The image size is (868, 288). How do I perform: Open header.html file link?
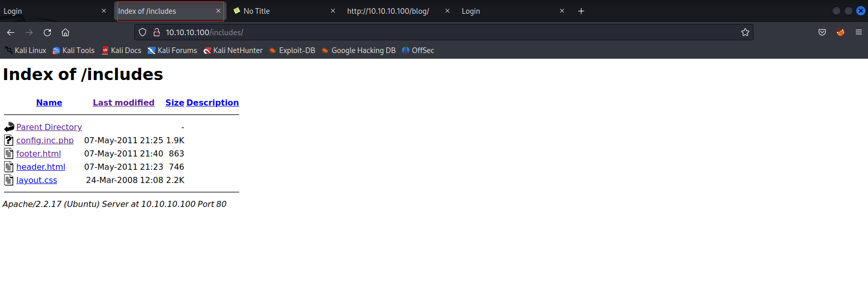click(41, 167)
